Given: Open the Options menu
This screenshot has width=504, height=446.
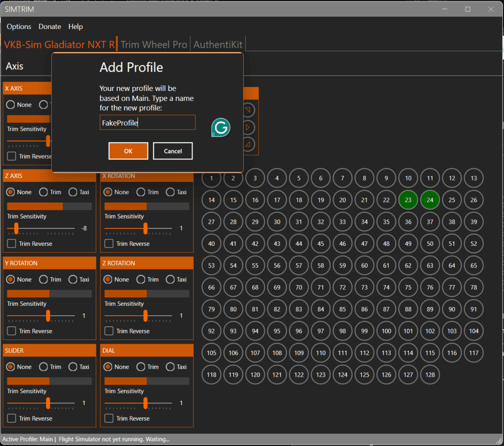Looking at the screenshot, I should [19, 27].
